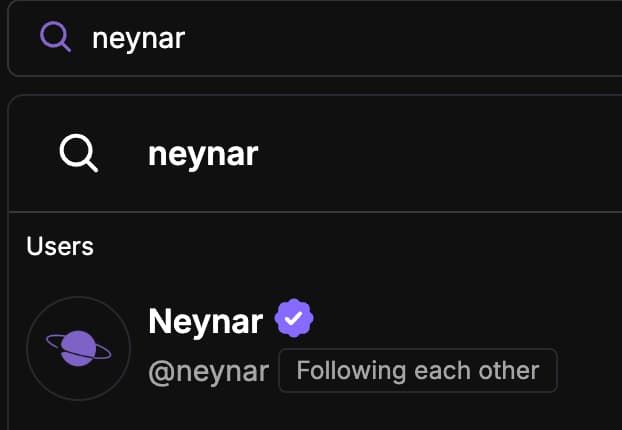Click the purple verified badge next to Neynar

click(294, 320)
